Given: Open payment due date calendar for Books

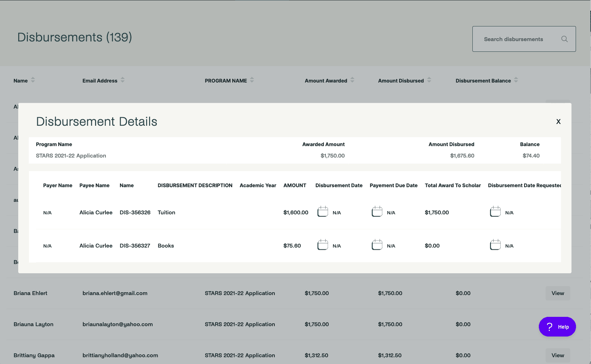Looking at the screenshot, I should (377, 245).
